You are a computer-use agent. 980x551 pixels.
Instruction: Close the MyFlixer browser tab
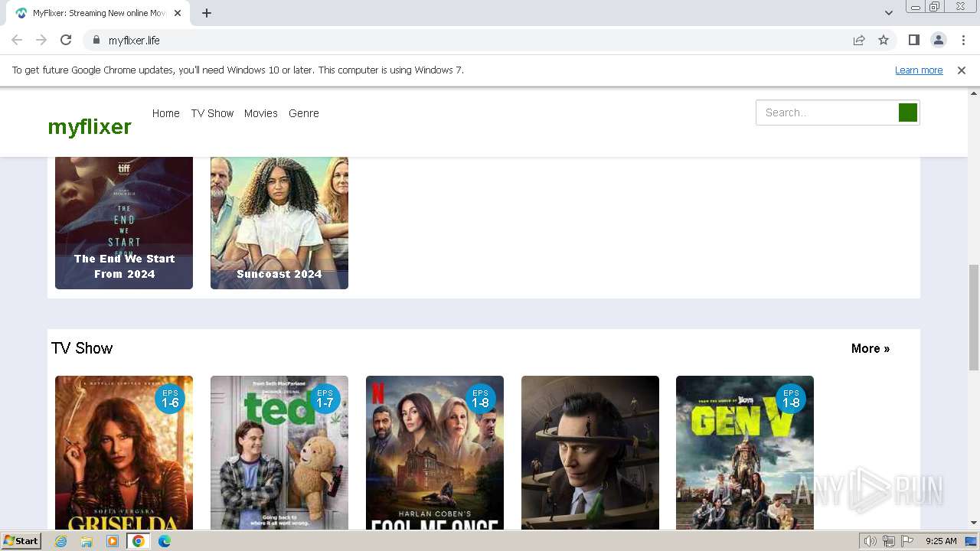[178, 13]
